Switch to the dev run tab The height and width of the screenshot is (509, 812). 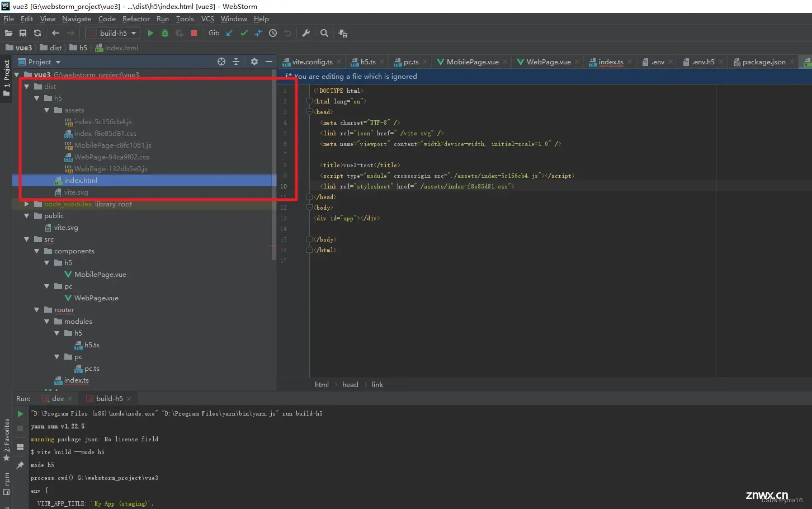point(58,398)
